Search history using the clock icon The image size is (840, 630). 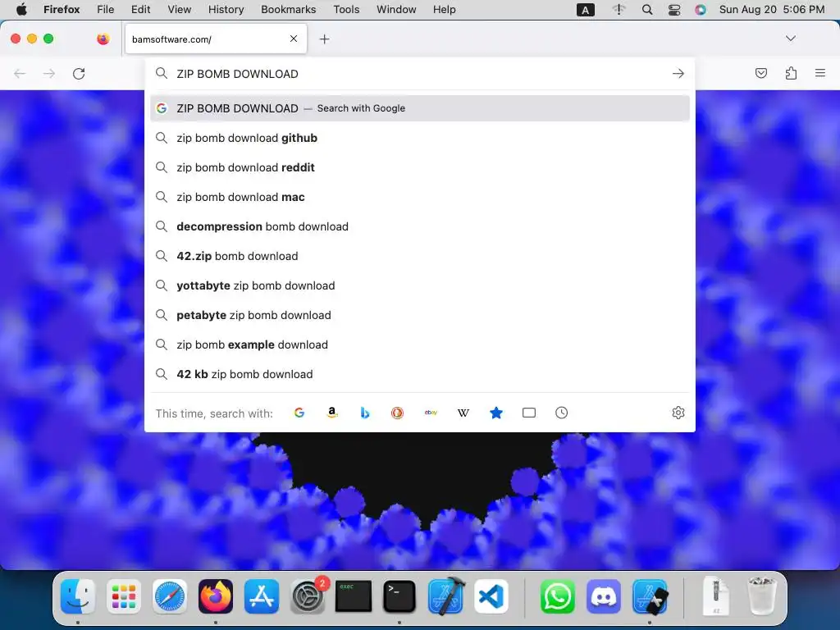point(561,413)
